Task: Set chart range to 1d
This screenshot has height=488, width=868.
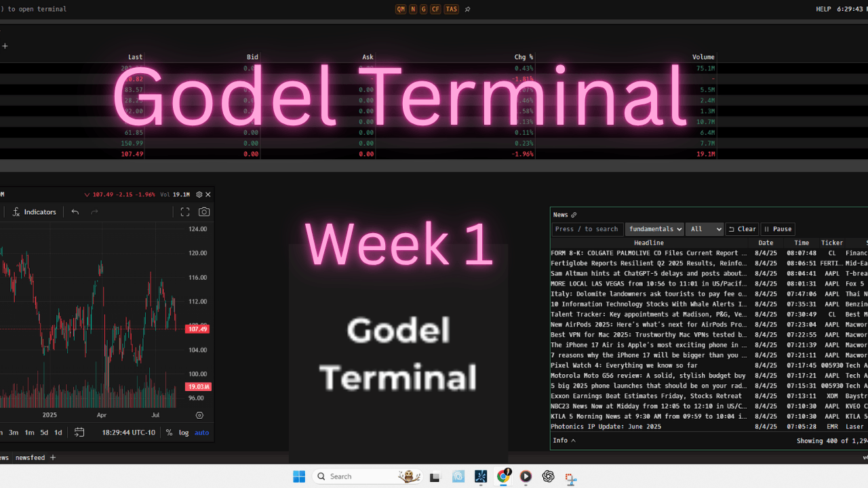Action: 58,432
